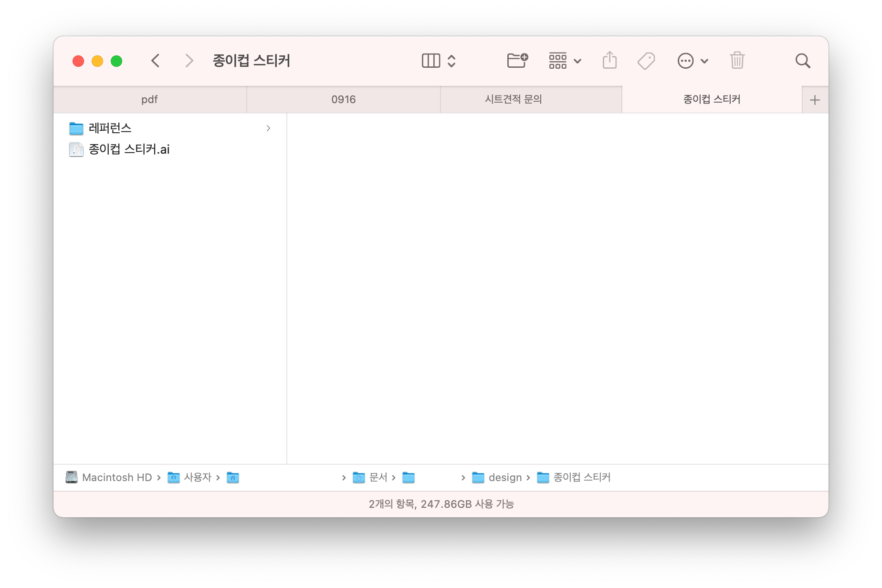This screenshot has height=588, width=882.
Task: Open the more actions ellipsis icon
Action: point(685,61)
